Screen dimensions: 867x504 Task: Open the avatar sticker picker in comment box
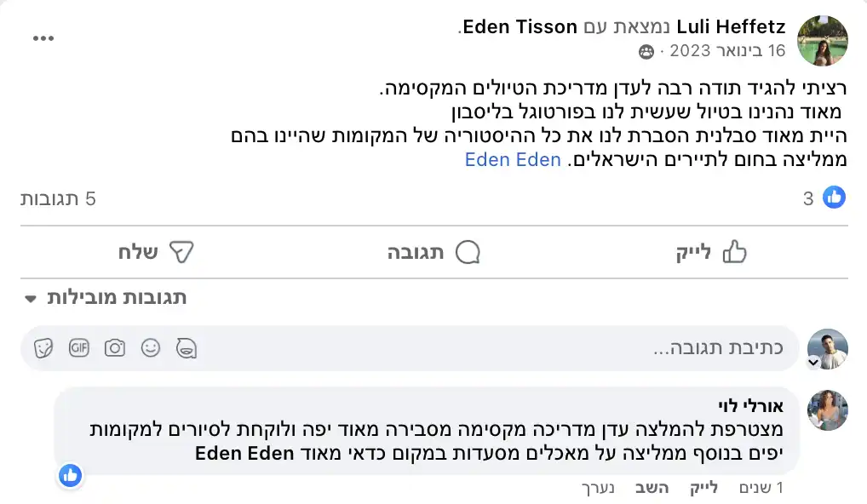187,348
